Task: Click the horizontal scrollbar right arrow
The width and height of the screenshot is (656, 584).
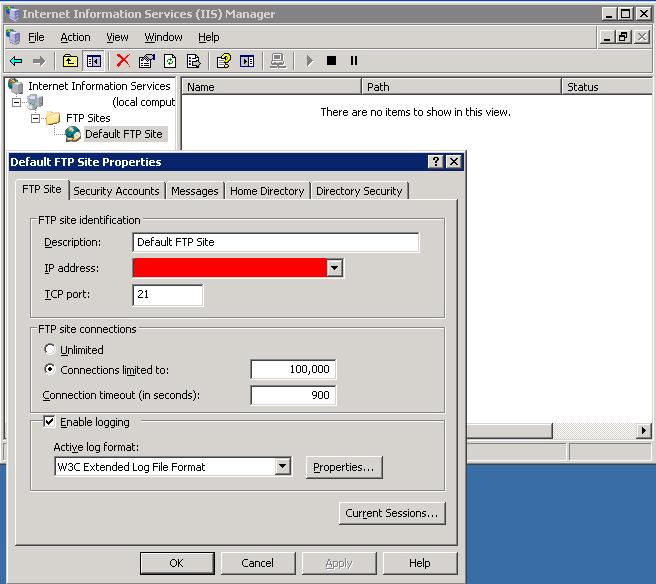Action: click(x=643, y=430)
